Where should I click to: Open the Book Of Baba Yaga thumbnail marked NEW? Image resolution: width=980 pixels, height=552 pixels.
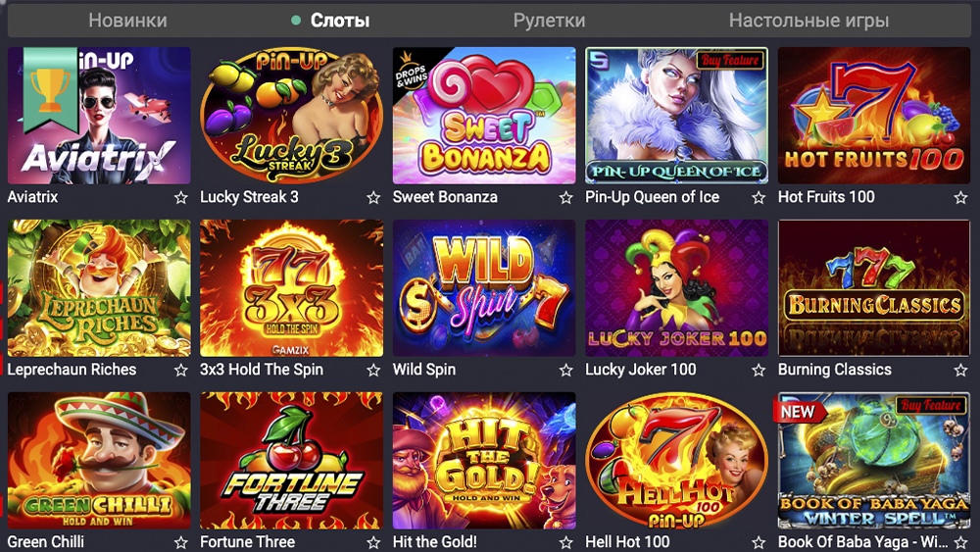(874, 460)
